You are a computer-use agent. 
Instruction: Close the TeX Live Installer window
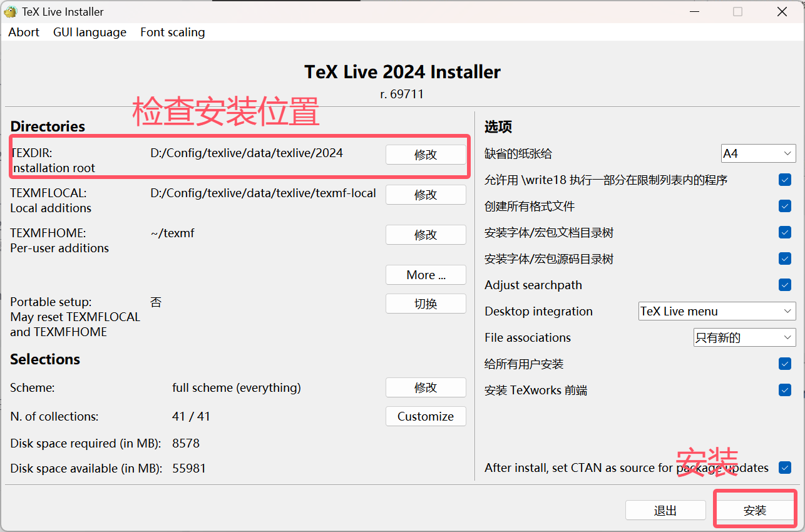(x=782, y=11)
